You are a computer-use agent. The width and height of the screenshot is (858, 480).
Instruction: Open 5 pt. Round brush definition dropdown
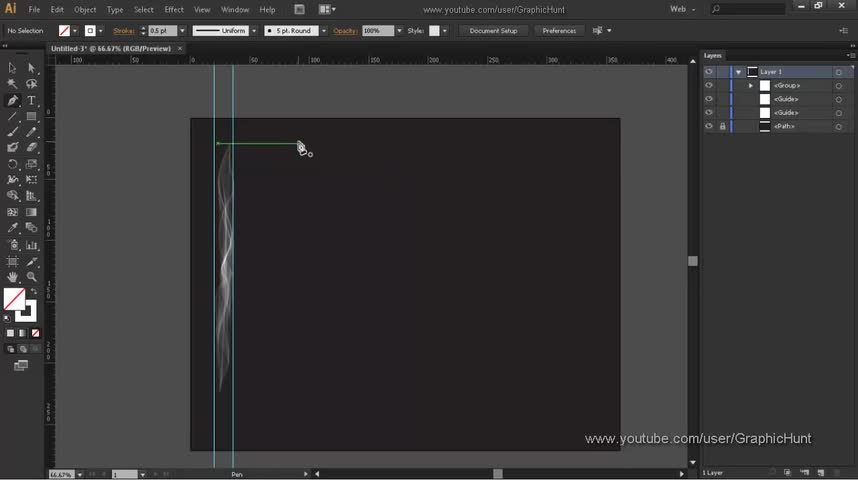pos(323,31)
